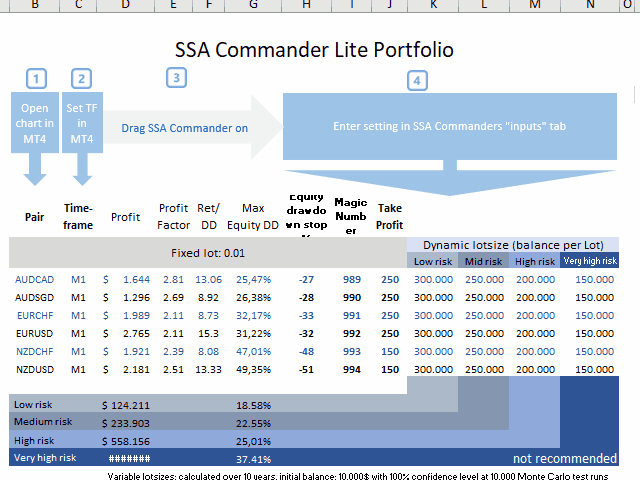Screen dimensions: 640x480
Task: Click the EURCHF mid risk value 250.000
Action: point(484,316)
